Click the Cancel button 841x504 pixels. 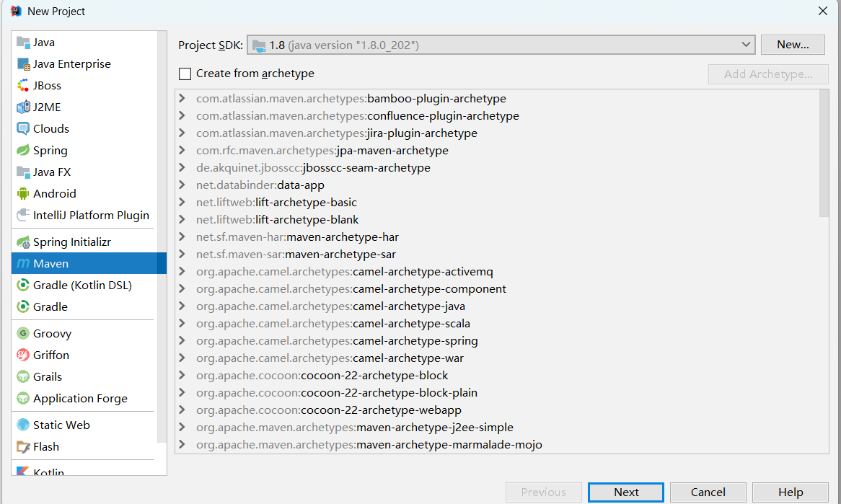pos(708,492)
